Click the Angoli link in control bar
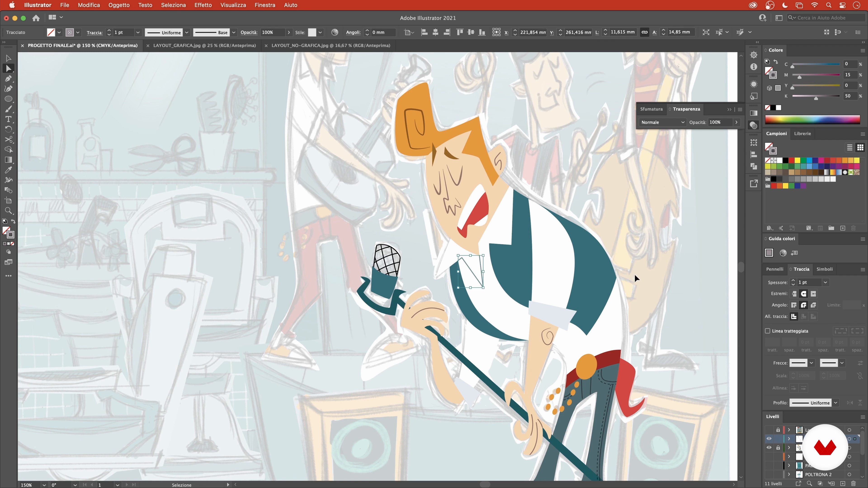Screen dimensions: 868x488 click(353, 32)
